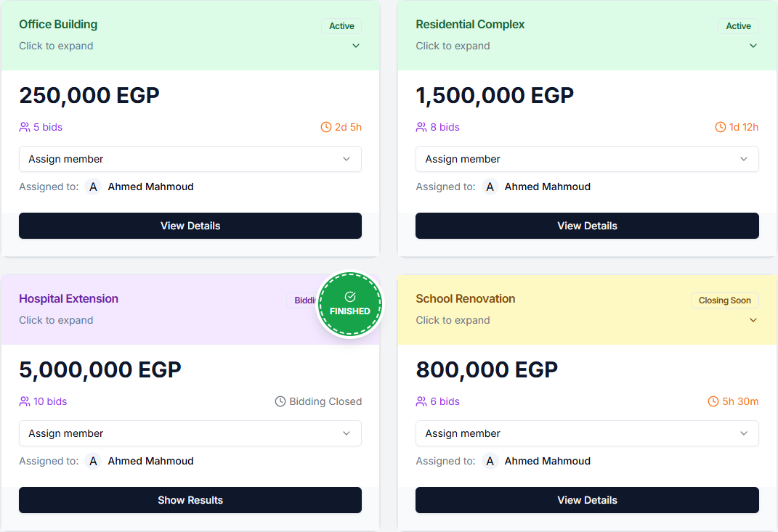Open Assign member dropdown for Residential Complex
Viewport: 778px width, 532px height.
587,159
